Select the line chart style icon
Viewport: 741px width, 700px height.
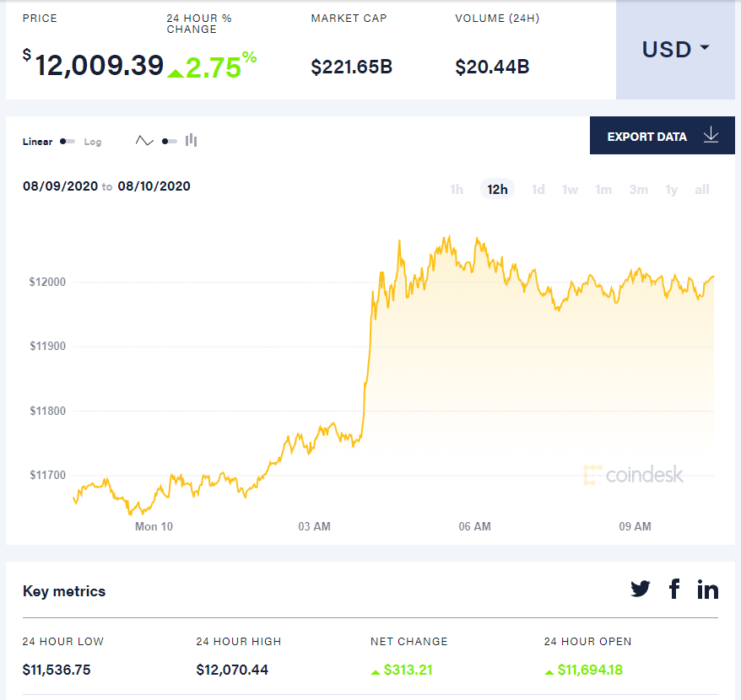pyautogui.click(x=144, y=141)
